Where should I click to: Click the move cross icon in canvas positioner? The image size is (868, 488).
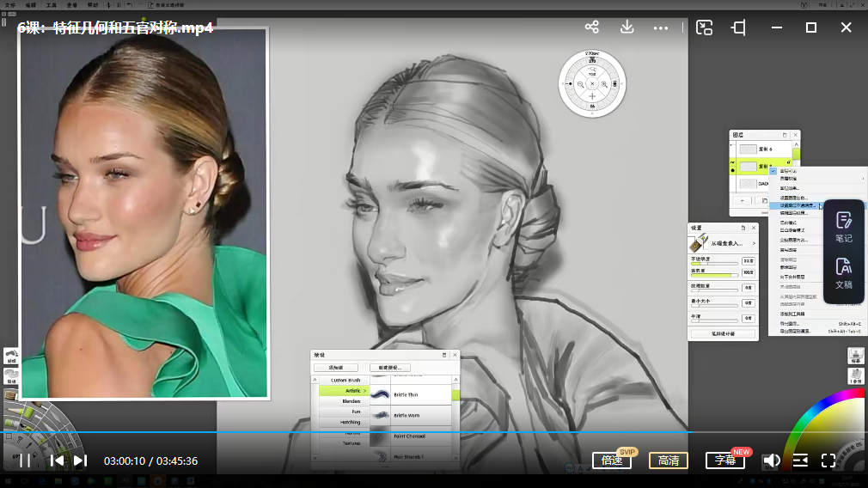[592, 96]
